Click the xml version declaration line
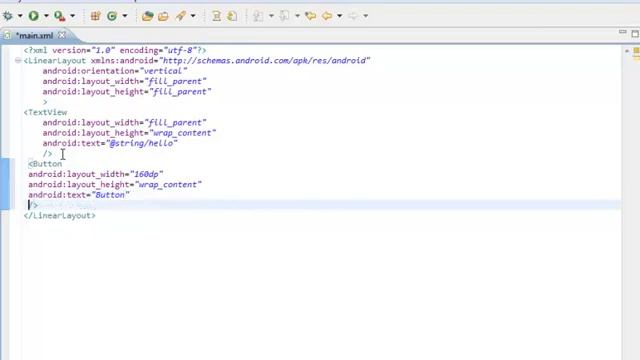Image resolution: width=640 pixels, height=360 pixels. pyautogui.click(x=115, y=50)
